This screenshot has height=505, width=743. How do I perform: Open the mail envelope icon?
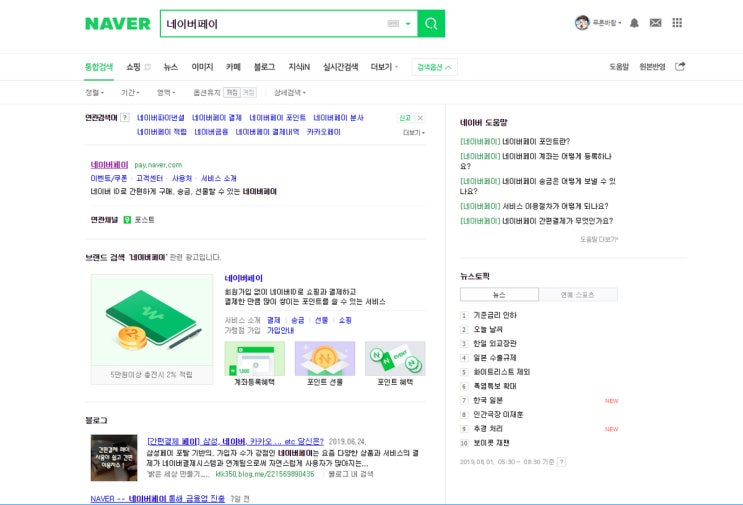(655, 23)
